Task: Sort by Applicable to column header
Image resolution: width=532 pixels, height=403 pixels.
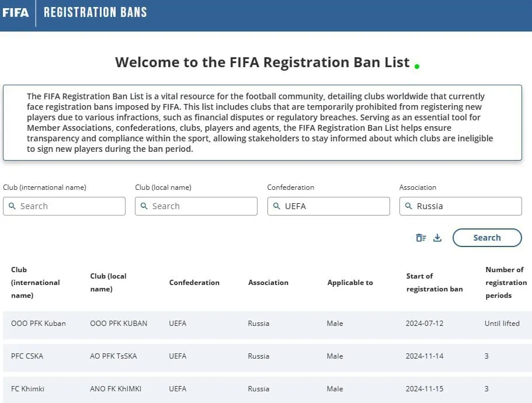Action: [x=350, y=283]
